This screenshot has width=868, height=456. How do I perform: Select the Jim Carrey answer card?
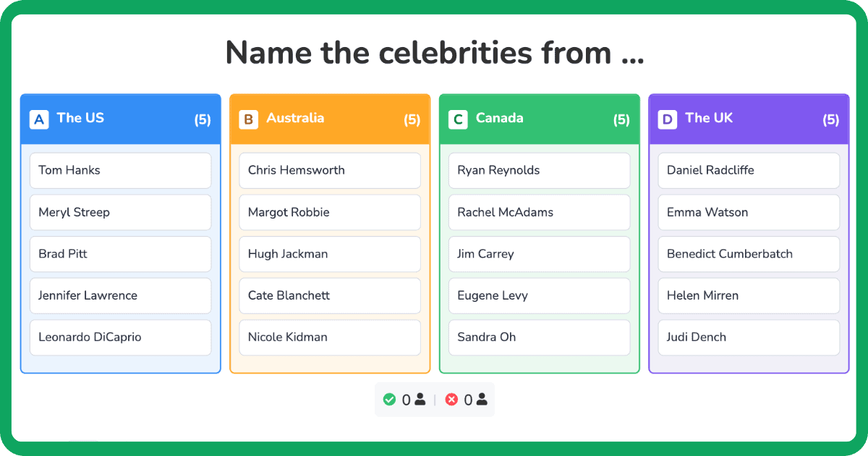pyautogui.click(x=539, y=254)
